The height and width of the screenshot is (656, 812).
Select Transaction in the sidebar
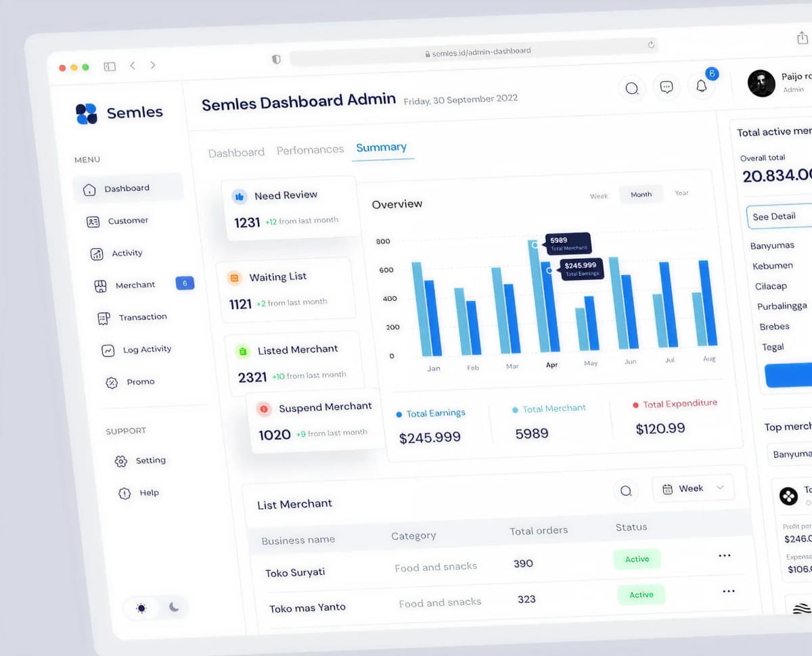tap(142, 317)
